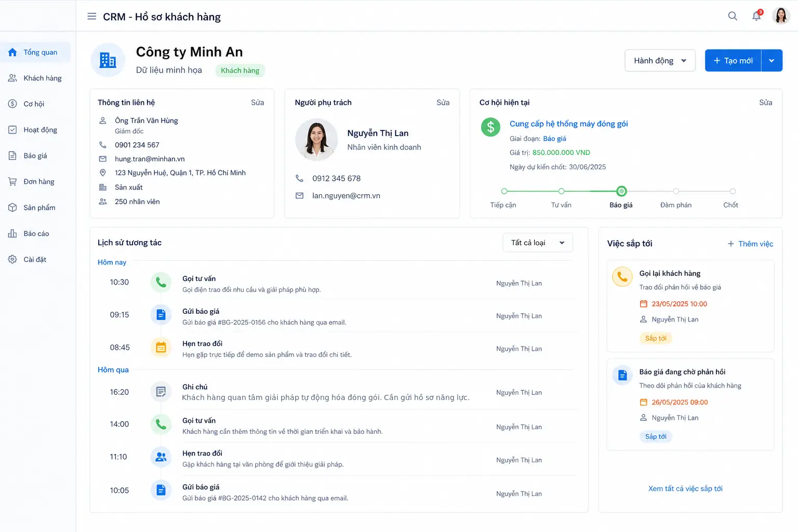Click the green dollar opportunity icon
The image size is (798, 532).
[490, 127]
